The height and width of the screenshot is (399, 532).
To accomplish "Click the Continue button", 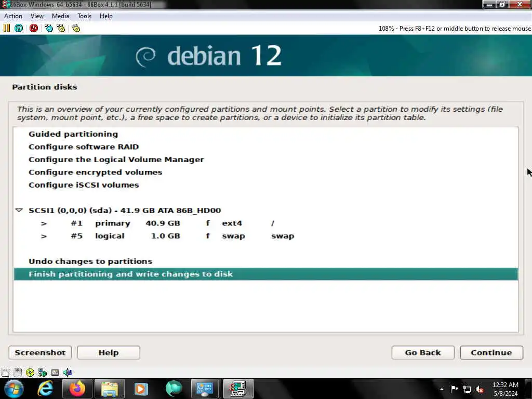I will pyautogui.click(x=491, y=353).
